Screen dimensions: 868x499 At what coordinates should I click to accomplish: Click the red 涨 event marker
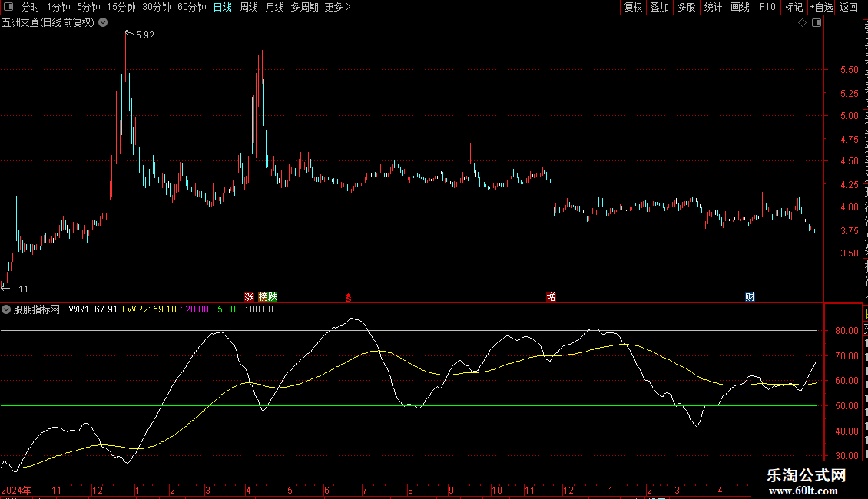249,297
